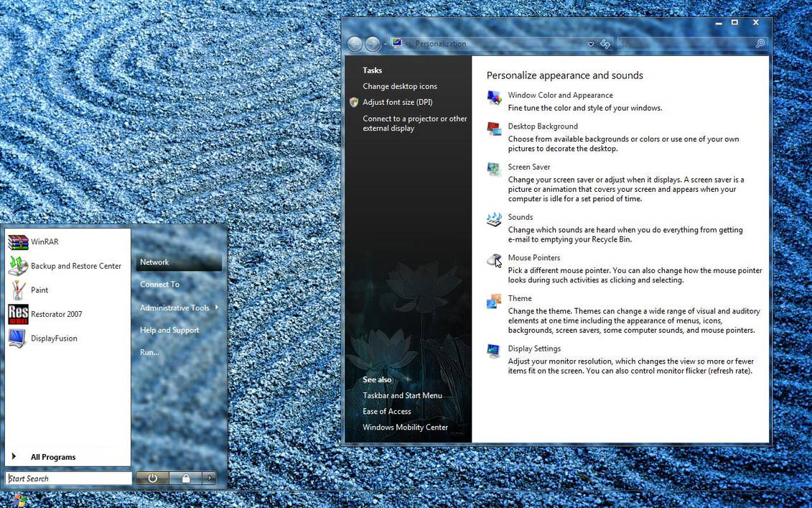This screenshot has width=812, height=508.
Task: Open Ease of Access link
Action: coord(387,412)
